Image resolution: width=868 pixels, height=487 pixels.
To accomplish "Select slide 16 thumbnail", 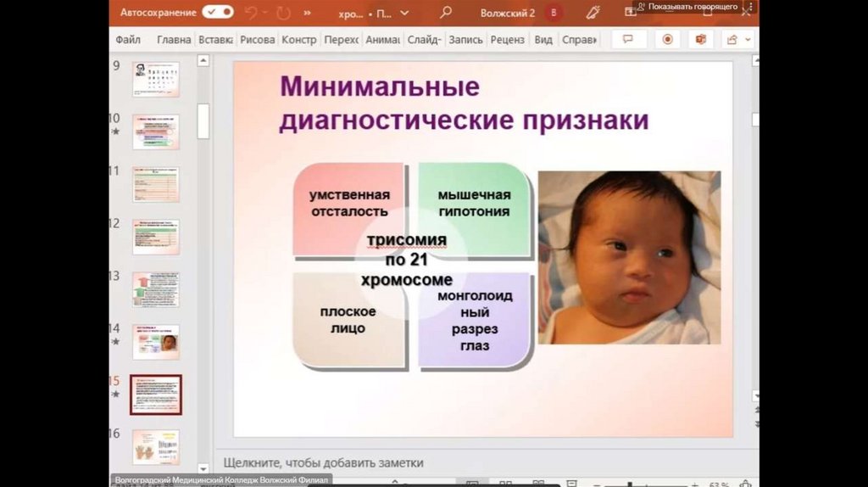I will pos(156,447).
